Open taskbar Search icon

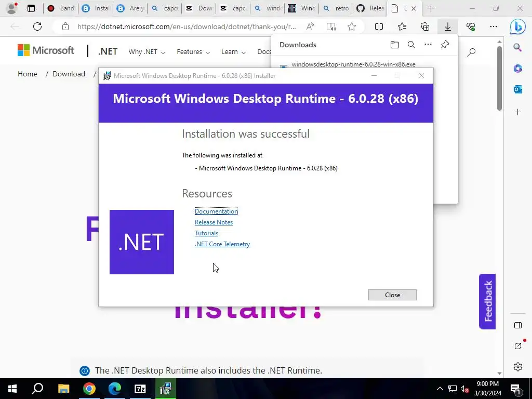pyautogui.click(x=37, y=389)
